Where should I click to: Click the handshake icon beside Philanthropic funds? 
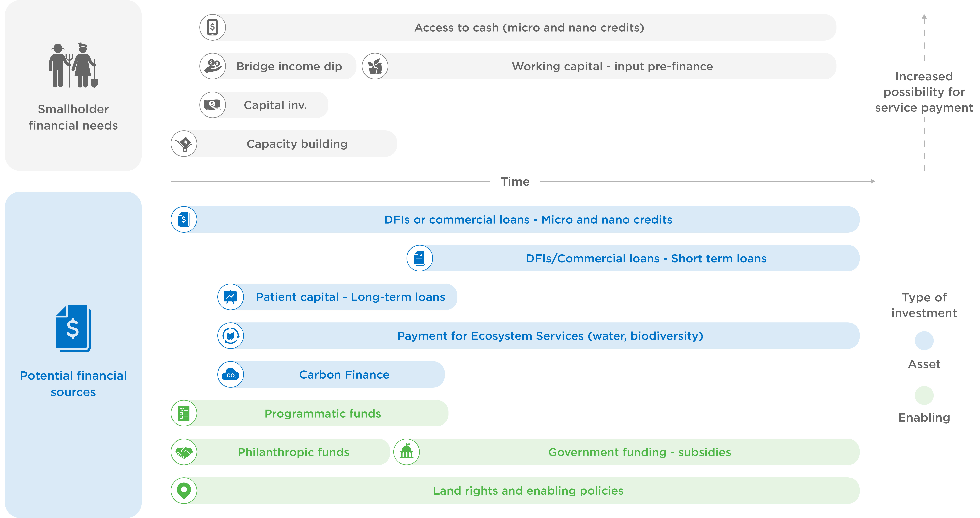pyautogui.click(x=184, y=452)
